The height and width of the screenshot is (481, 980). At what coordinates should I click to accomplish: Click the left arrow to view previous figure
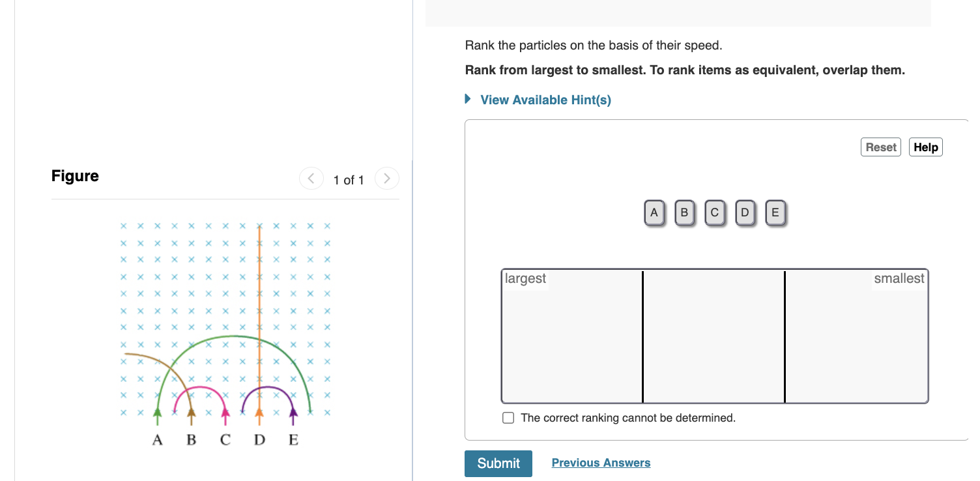311,178
